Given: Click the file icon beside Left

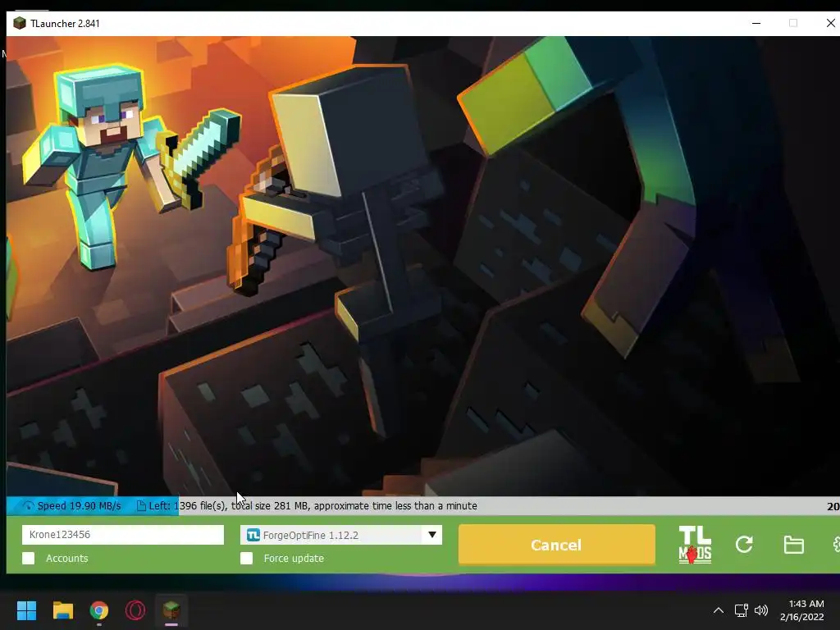Looking at the screenshot, I should tap(141, 505).
